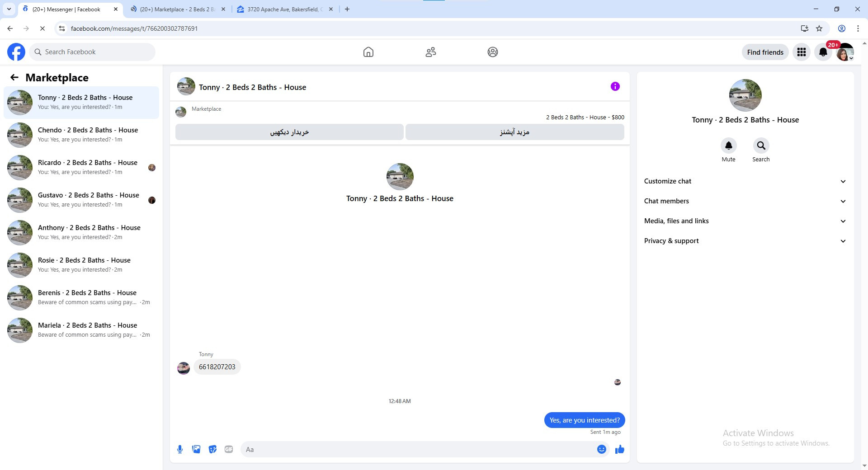The image size is (868, 470).
Task: Choose a sticker from the sticker icon
Action: pos(212,449)
